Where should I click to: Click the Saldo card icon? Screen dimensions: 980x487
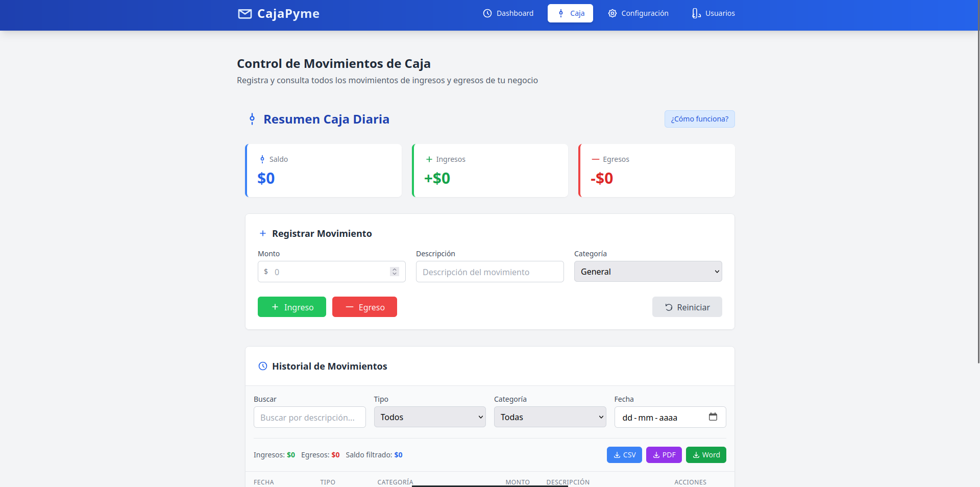click(x=262, y=159)
